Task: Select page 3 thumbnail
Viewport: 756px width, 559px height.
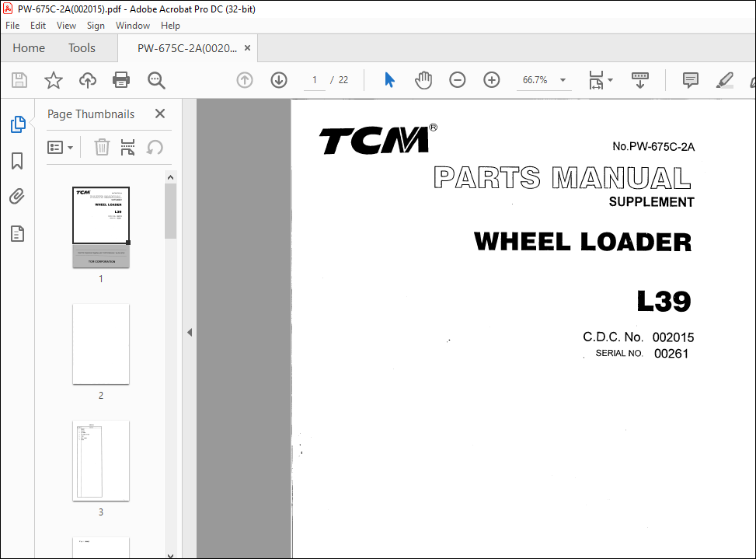Action: coord(101,460)
